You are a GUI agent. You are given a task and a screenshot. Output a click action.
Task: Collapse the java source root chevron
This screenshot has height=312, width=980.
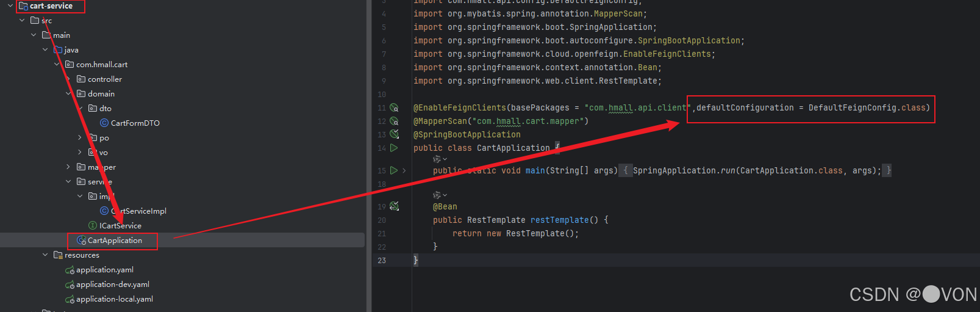coord(45,49)
